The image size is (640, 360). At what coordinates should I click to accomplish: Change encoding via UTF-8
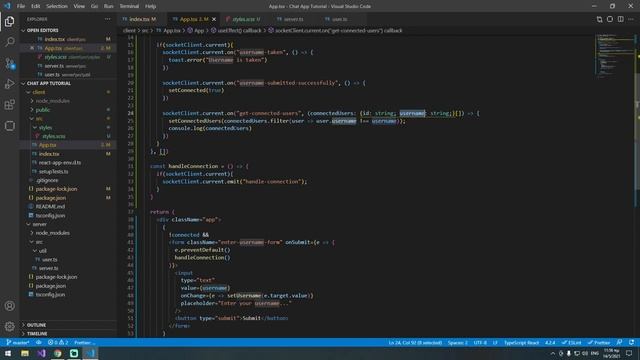tap(480, 342)
